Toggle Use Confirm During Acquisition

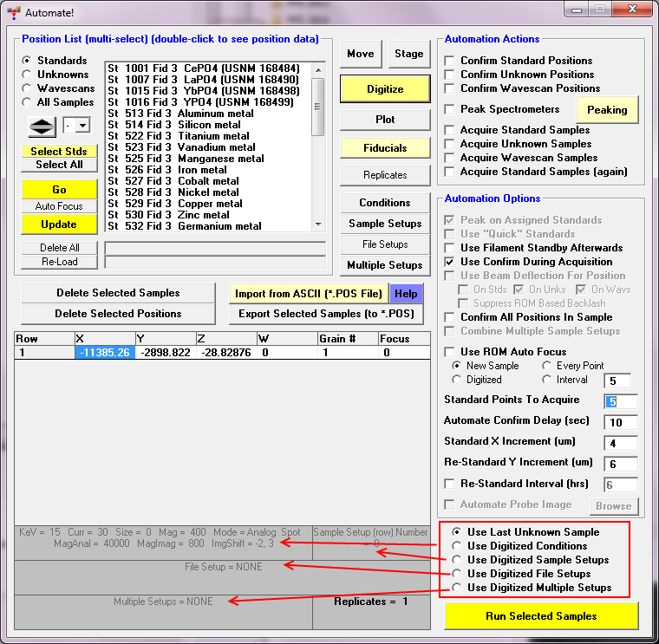[x=449, y=262]
